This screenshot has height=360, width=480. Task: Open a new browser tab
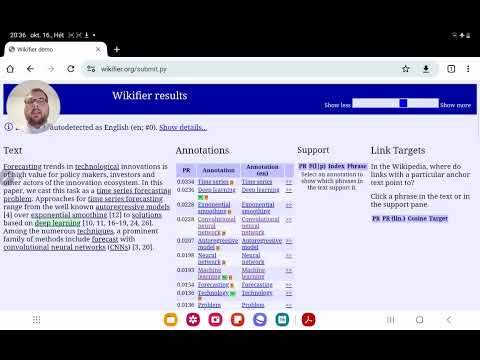pyautogui.click(x=117, y=50)
